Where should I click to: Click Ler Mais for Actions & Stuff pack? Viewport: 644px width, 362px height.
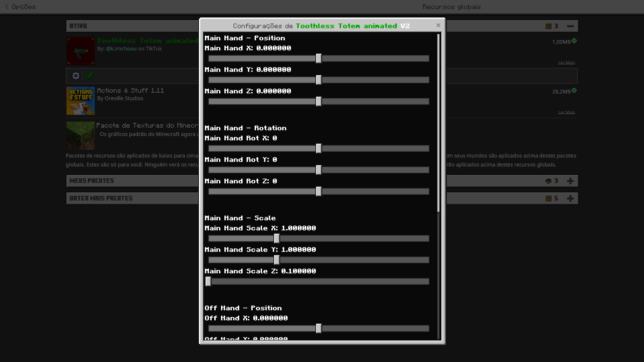pos(566,112)
